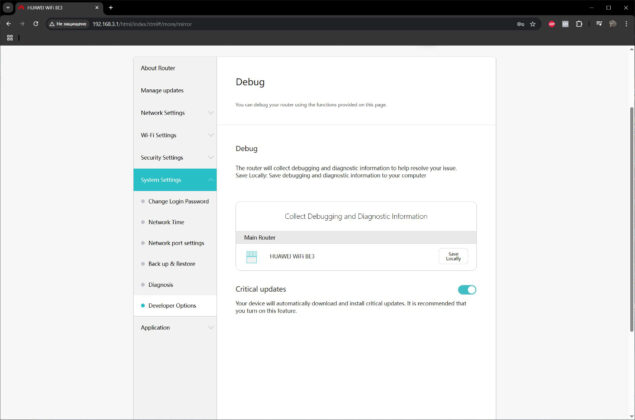Open the apps grid in bookmarks bar
This screenshot has height=420, width=635.
pyautogui.click(x=10, y=38)
